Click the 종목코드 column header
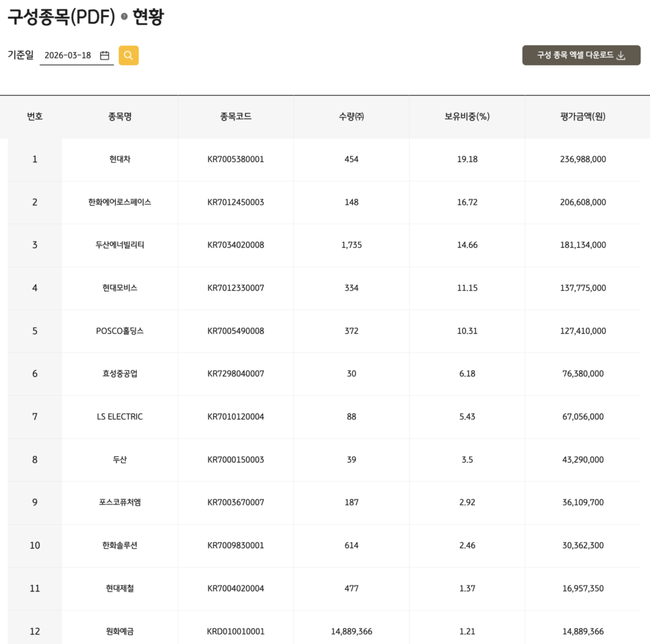Screen dimensions: 650x644 (x=235, y=116)
